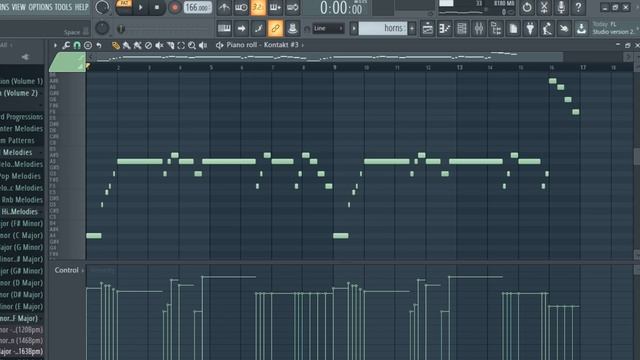
Task: Open the plugin picker plug icon
Action: coord(530,29)
